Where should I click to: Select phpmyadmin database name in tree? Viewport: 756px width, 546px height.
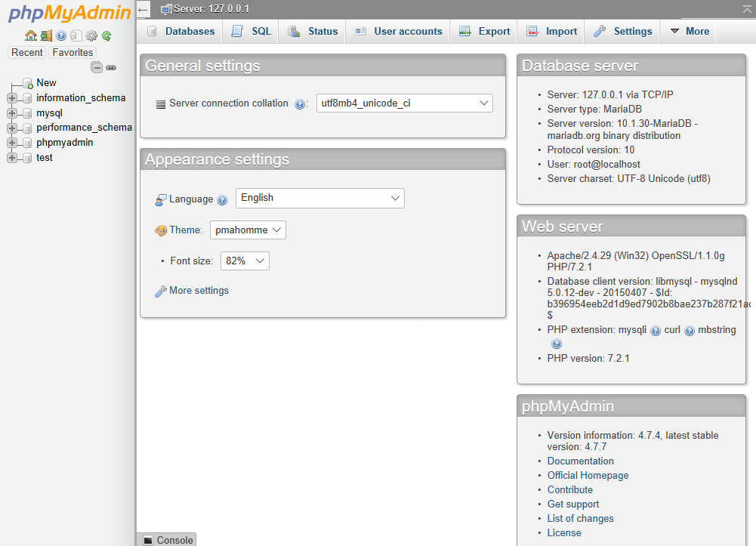65,143
